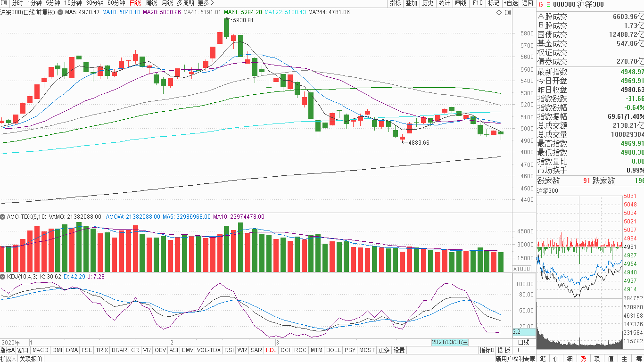Select the BOLL indicator
The image size is (644, 362).
click(x=333, y=350)
